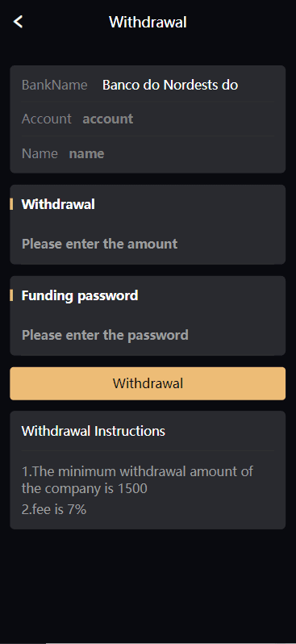This screenshot has width=296, height=644.
Task: Click the Withdrawal section heading
Action: pos(58,204)
